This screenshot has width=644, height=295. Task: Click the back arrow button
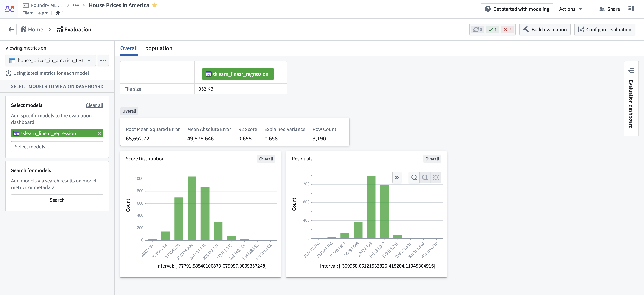pyautogui.click(x=11, y=30)
